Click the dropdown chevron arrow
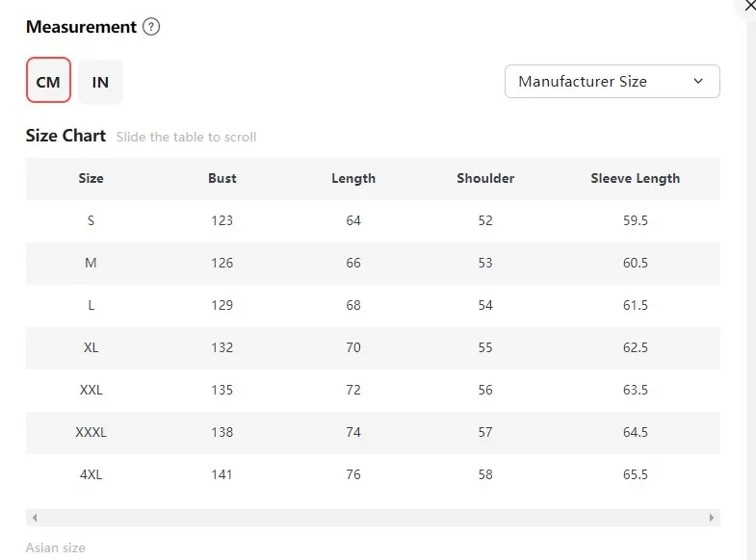 pyautogui.click(x=698, y=81)
